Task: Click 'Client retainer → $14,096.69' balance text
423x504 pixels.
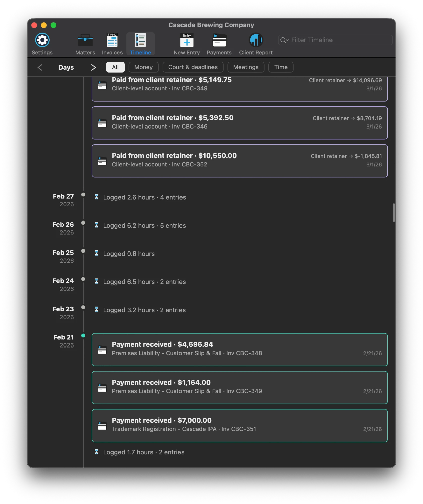Action: pos(345,80)
